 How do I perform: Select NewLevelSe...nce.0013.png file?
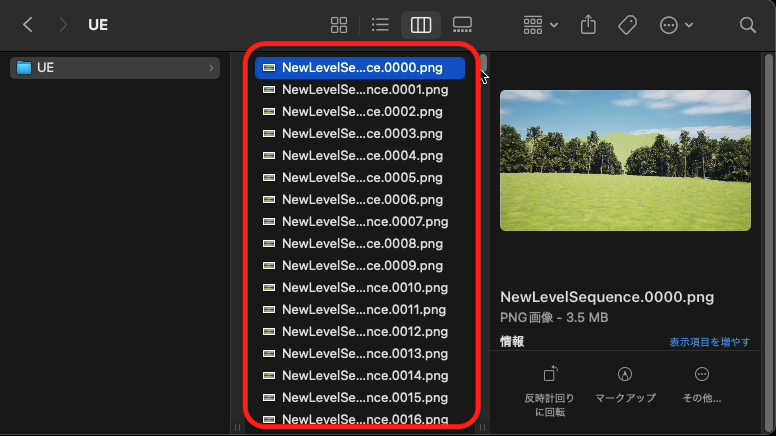coord(360,354)
